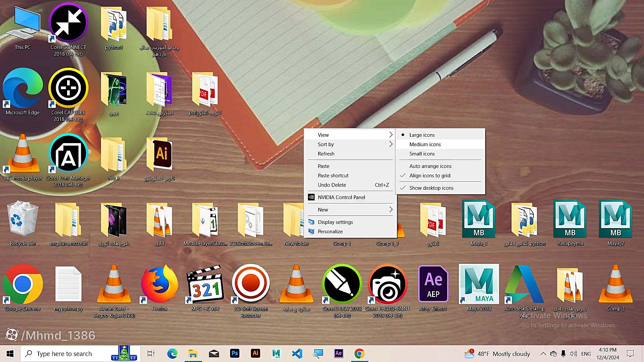The image size is (644, 362).
Task: Open Maya from the taskbar
Action: point(276,353)
